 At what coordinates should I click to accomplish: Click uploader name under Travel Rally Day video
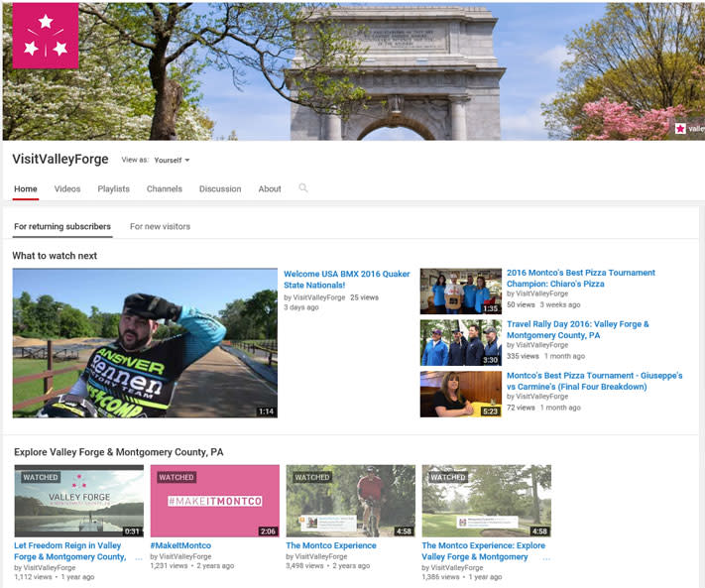click(x=541, y=345)
